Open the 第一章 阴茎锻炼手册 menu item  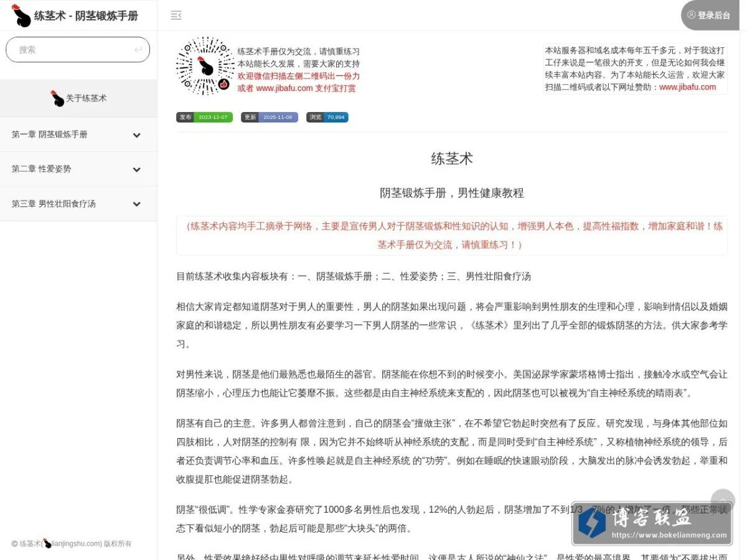78,134
